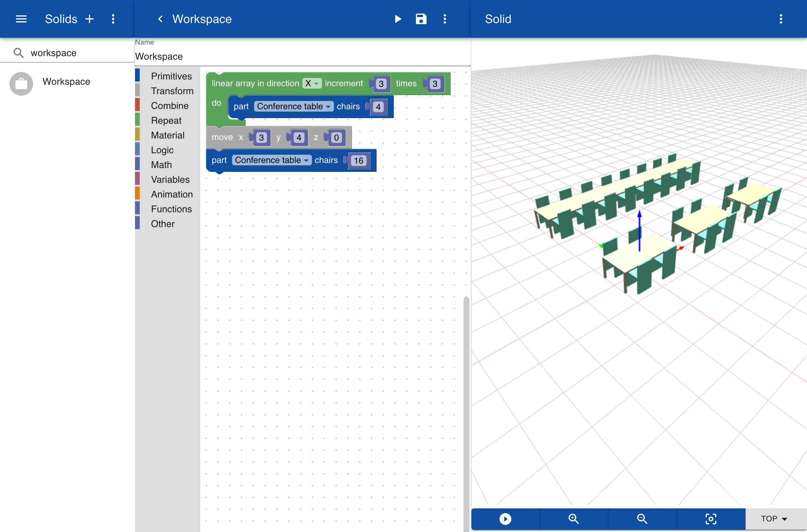Select Workspace item in solids list
This screenshot has width=807, height=532.
pos(66,82)
